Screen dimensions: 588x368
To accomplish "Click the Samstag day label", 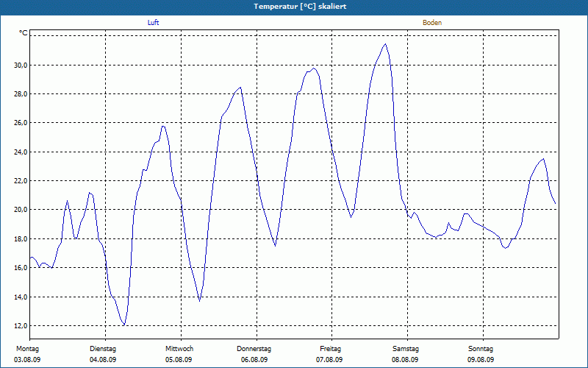I will click(x=406, y=349).
